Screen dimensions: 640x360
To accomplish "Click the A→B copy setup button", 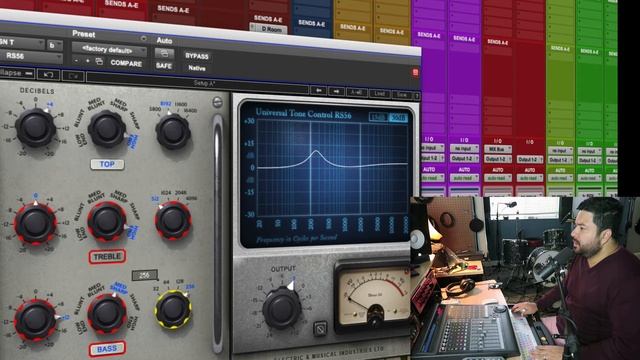I will pos(356,93).
